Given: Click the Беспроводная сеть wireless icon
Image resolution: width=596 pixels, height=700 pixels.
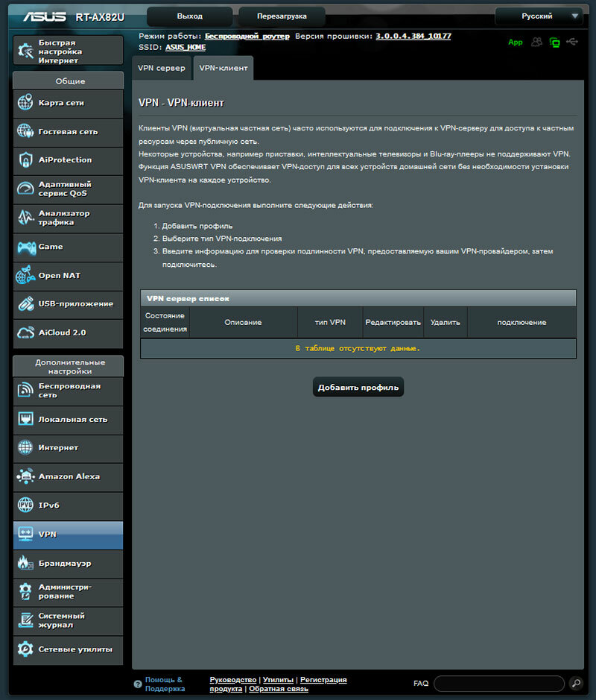Looking at the screenshot, I should (25, 390).
